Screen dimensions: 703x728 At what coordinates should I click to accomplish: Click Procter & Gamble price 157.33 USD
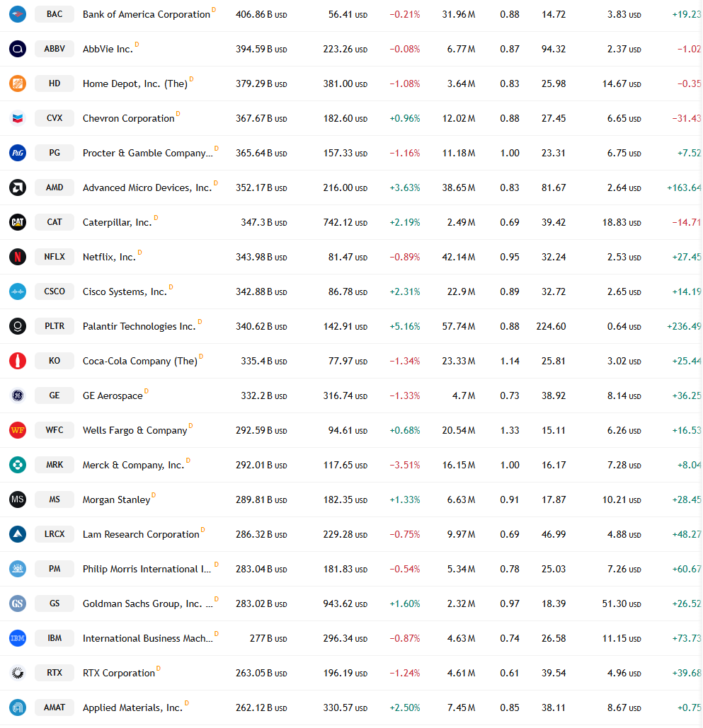(x=345, y=154)
